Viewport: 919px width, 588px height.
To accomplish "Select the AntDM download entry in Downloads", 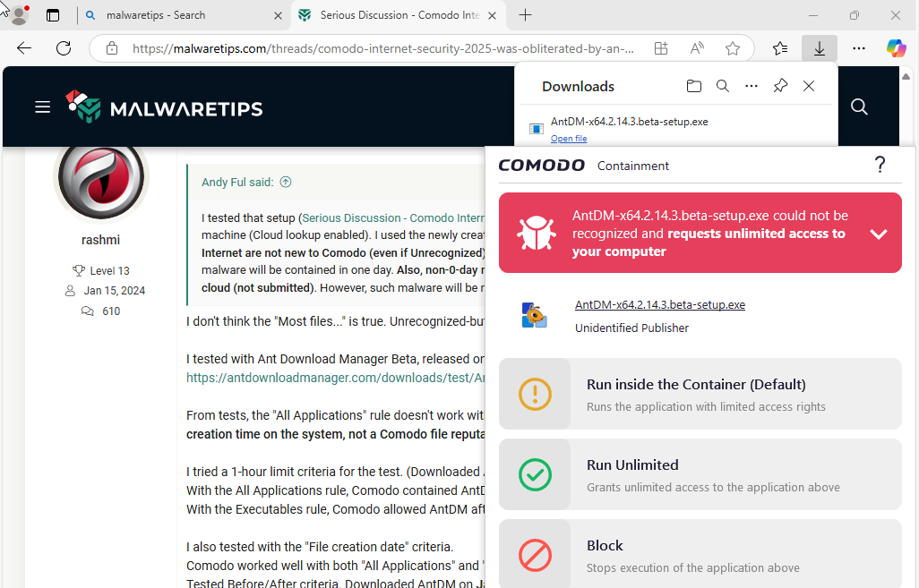I will click(x=675, y=129).
